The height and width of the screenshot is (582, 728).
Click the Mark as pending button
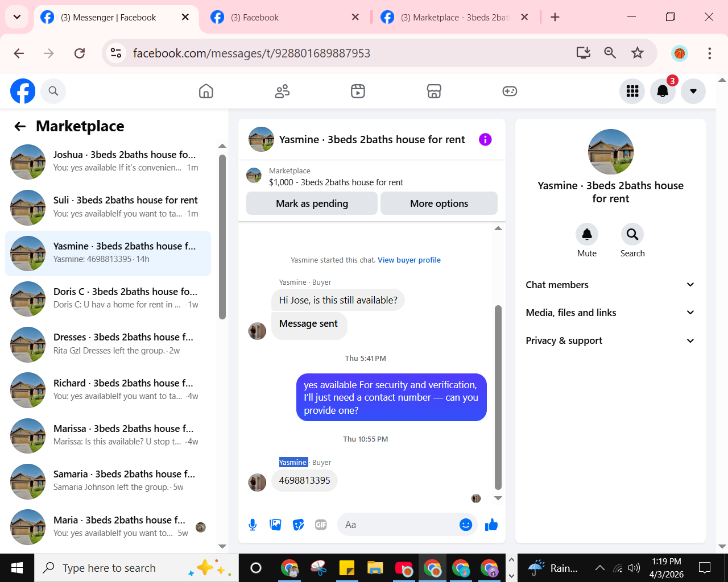tap(312, 203)
